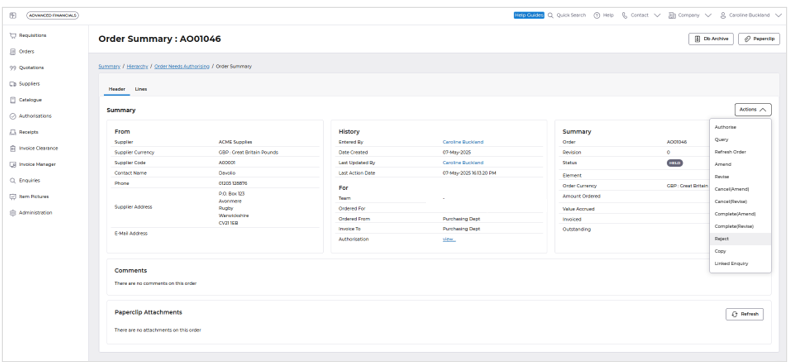Click the Date Created value 07-May-2025
This screenshot has width=791, height=362.
coord(456,152)
